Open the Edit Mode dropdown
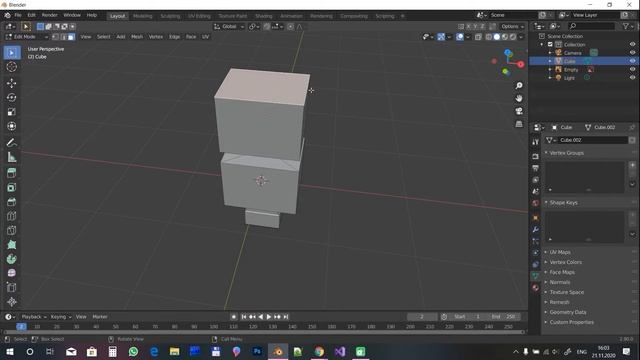 coord(27,37)
